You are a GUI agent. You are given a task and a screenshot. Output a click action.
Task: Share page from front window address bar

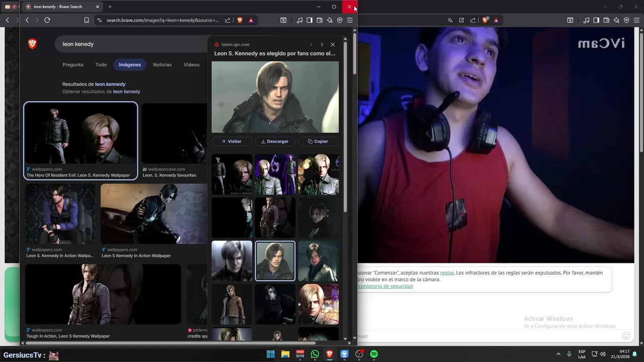pyautogui.click(x=227, y=20)
